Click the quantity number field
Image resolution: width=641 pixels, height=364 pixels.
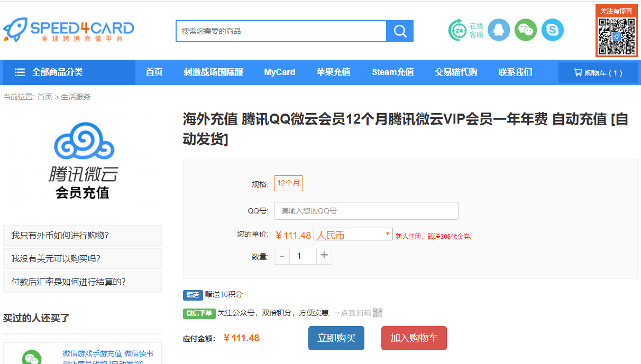pyautogui.click(x=303, y=256)
